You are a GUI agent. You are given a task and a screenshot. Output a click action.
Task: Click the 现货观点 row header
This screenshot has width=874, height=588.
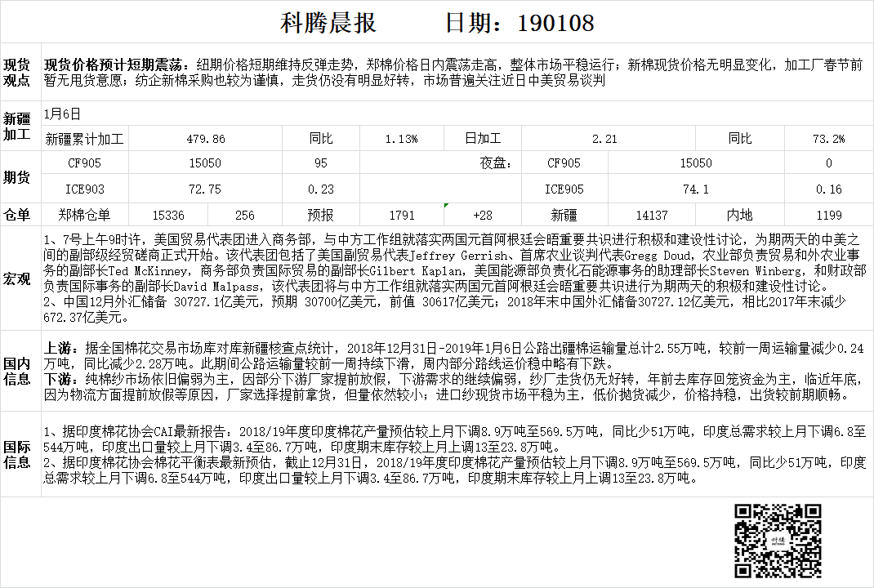pos(17,72)
